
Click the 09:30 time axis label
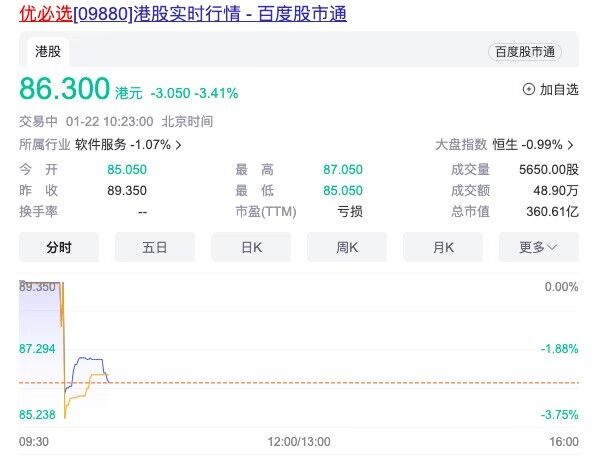34,442
